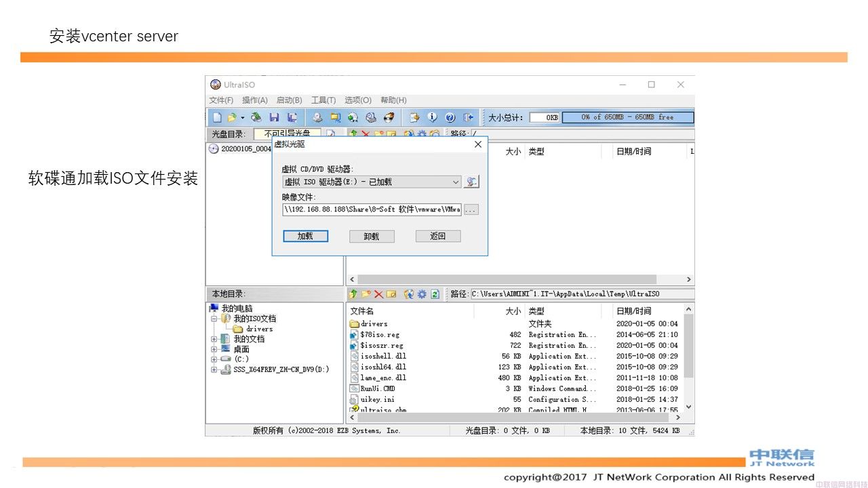This screenshot has width=868, height=488.
Task: Click the local directory Up arrow icon
Action: pos(353,294)
